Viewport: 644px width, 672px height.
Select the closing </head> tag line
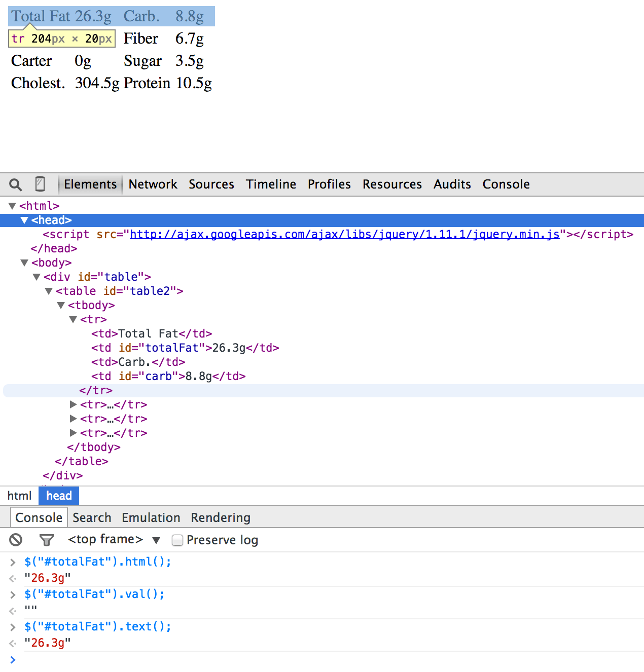coord(54,248)
